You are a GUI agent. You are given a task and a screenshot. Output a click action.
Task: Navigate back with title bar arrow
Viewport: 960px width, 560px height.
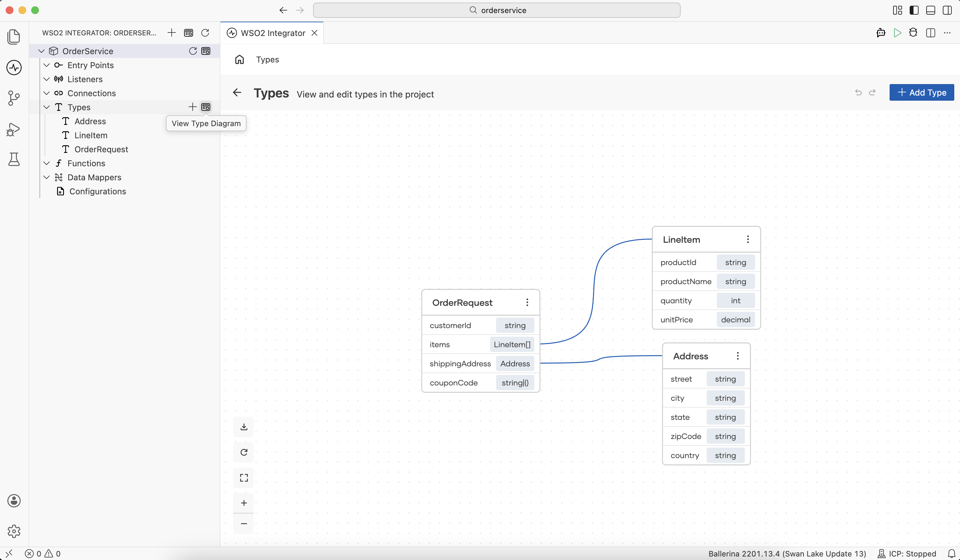(283, 10)
